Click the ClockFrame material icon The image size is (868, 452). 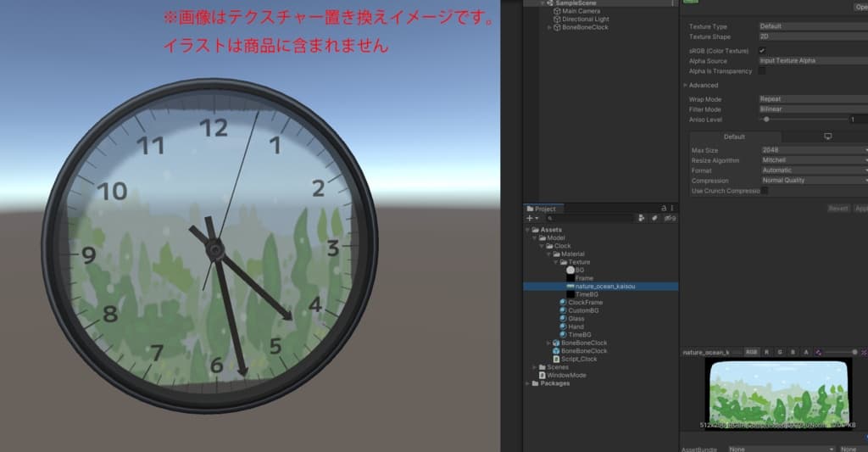(563, 303)
